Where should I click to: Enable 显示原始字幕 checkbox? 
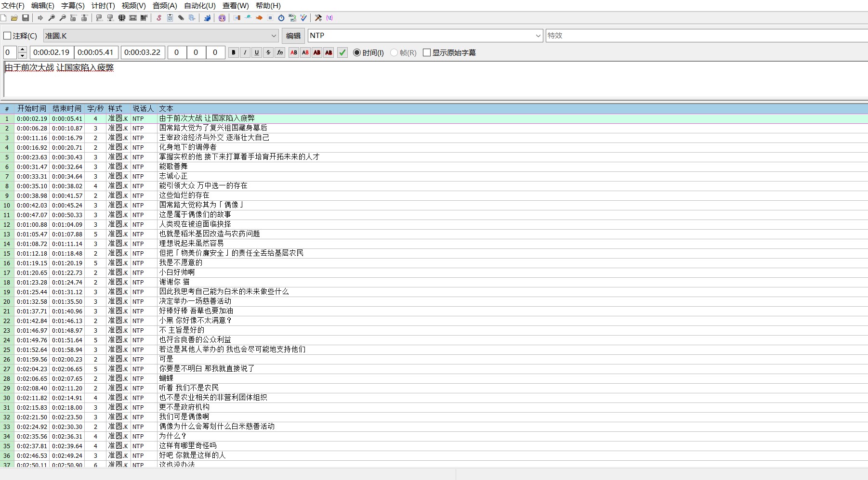tap(449, 52)
